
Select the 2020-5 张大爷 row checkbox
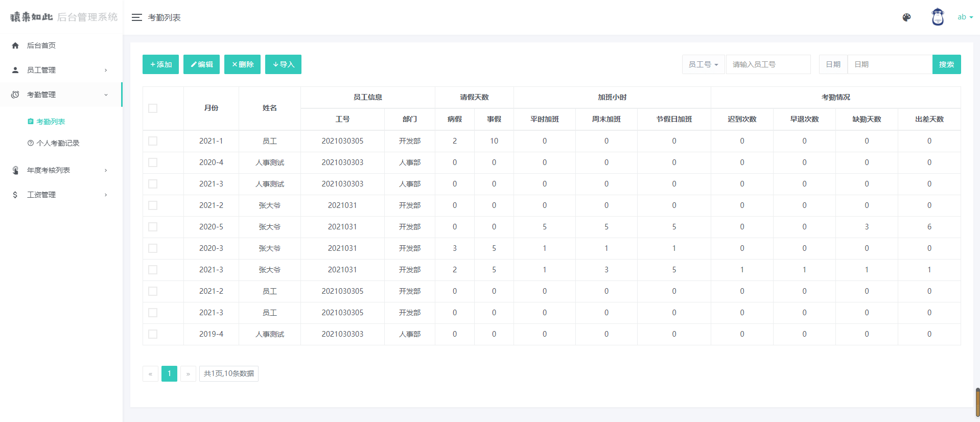(153, 227)
